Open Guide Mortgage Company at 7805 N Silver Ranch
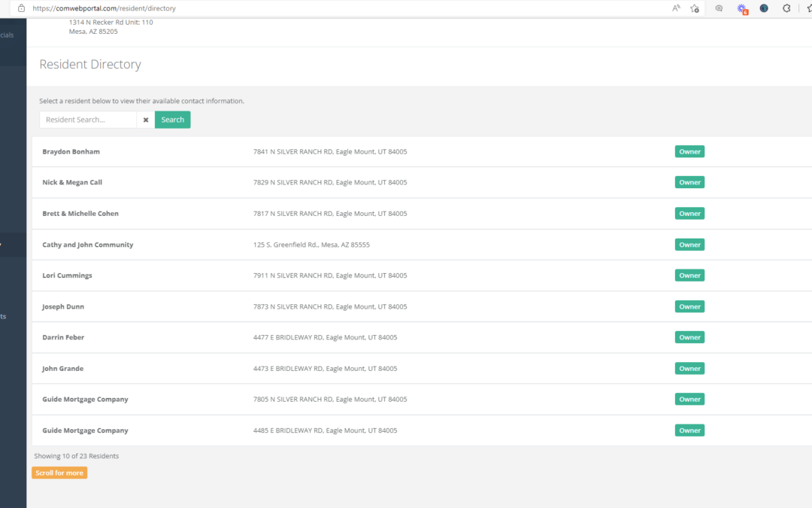812x508 pixels. 86,400
